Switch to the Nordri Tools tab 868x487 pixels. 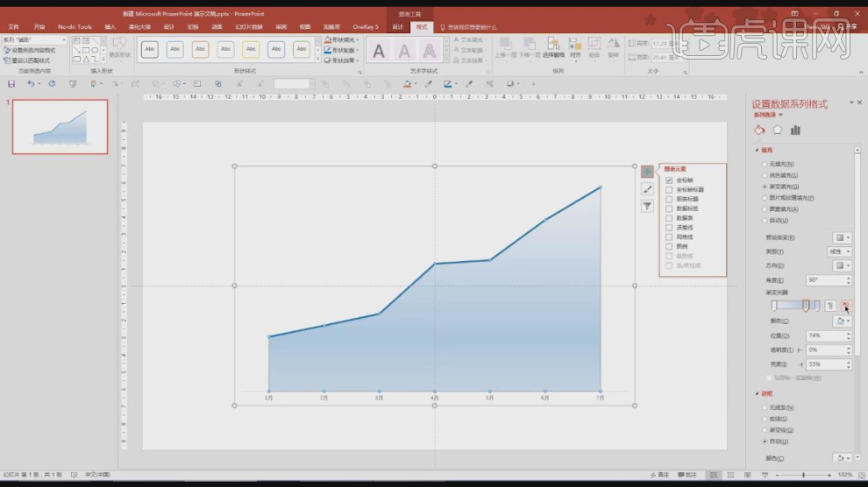75,26
